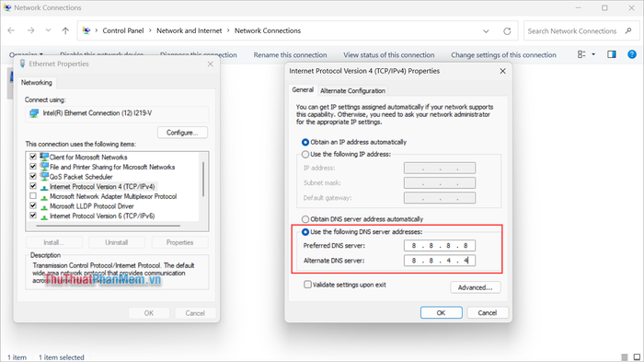Close the TCP/IPv4 Properties dialog

[x=502, y=71]
